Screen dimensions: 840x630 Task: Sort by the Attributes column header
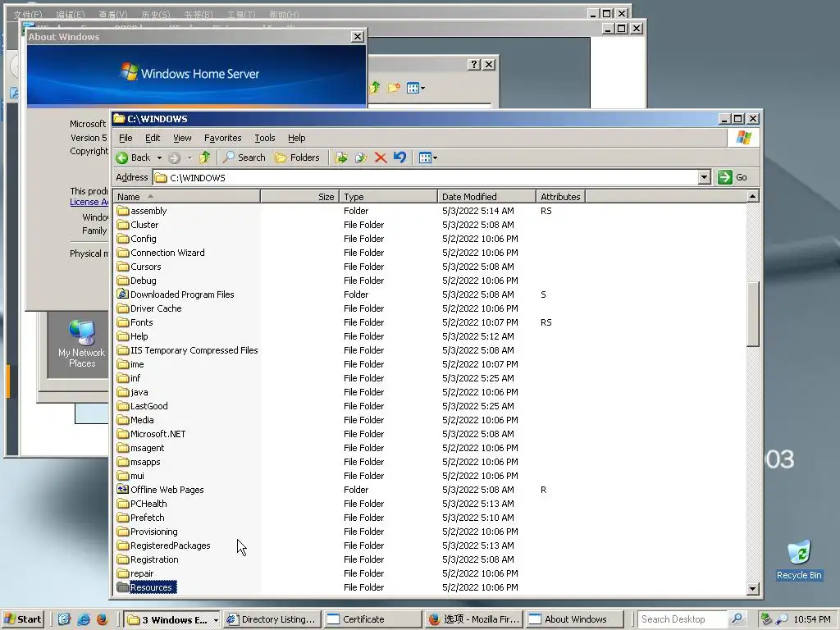point(560,197)
